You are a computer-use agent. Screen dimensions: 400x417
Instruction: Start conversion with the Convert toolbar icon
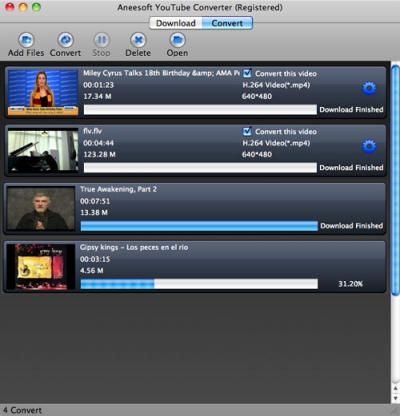65,40
